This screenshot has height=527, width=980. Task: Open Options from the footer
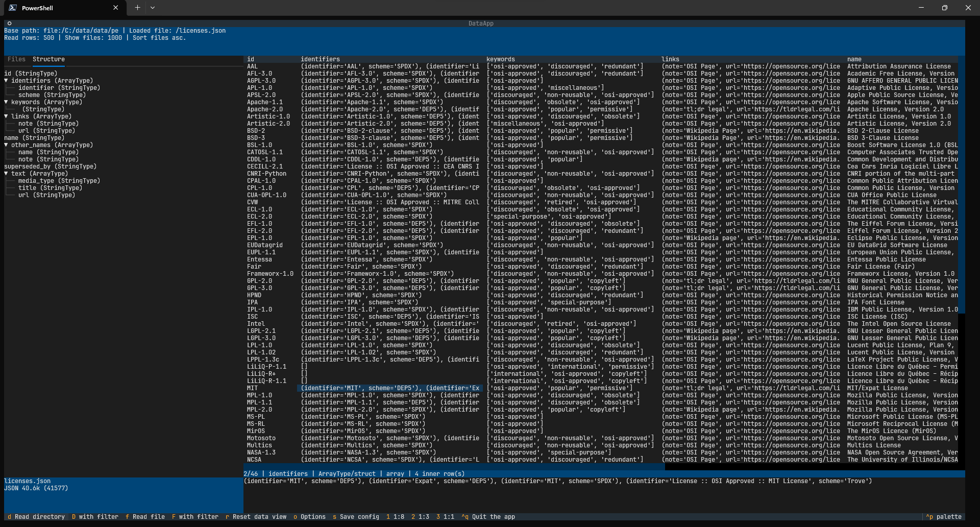(x=309, y=517)
